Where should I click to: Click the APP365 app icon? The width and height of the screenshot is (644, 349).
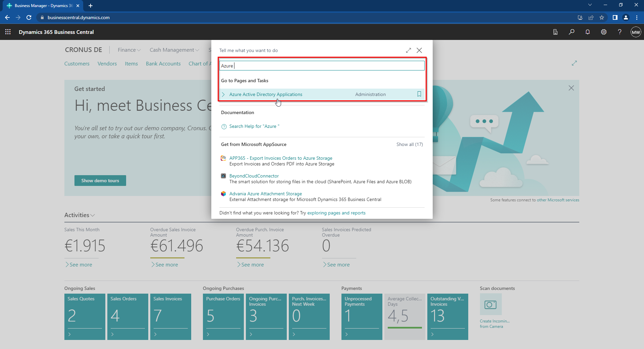pos(223,158)
